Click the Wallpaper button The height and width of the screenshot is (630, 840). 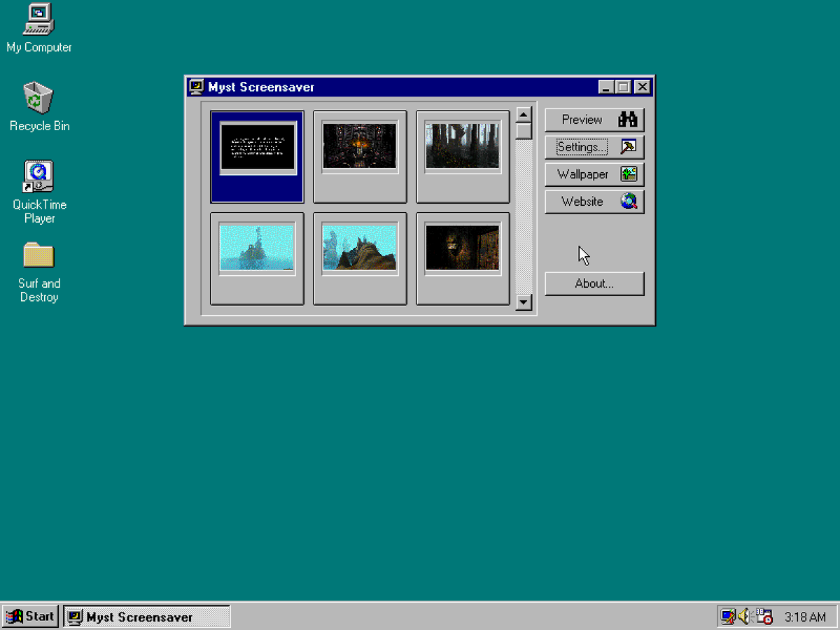click(594, 174)
